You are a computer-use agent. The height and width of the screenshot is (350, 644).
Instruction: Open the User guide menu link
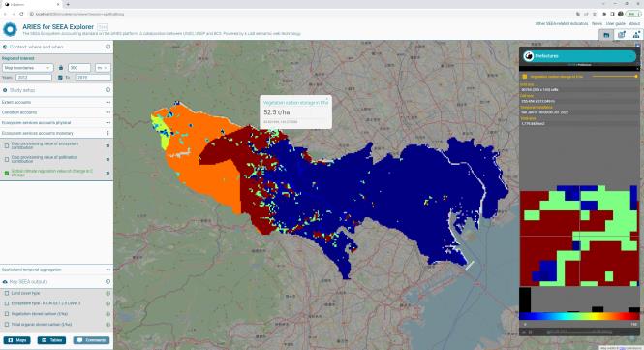(615, 24)
